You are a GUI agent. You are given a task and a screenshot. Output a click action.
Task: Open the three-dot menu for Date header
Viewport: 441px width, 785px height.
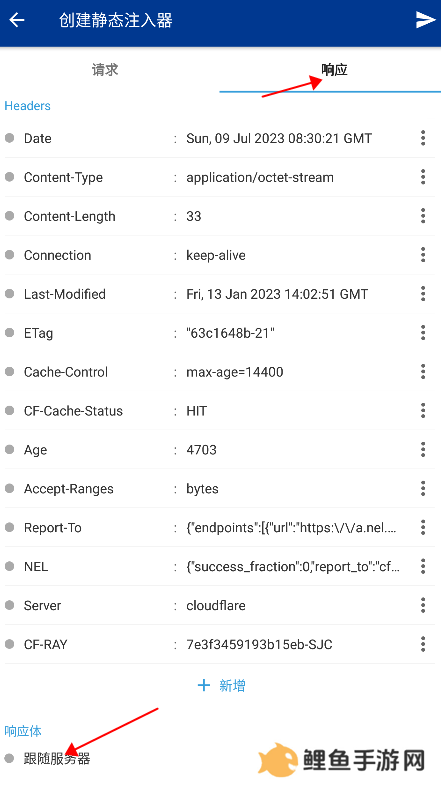coord(423,138)
